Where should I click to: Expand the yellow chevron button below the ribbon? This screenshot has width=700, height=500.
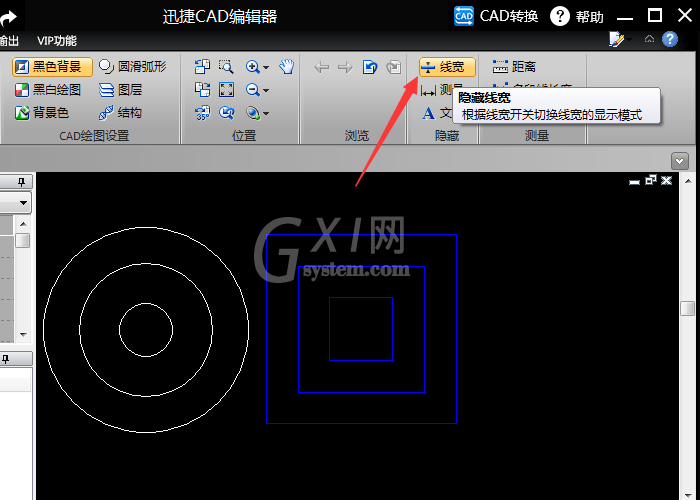tap(680, 161)
